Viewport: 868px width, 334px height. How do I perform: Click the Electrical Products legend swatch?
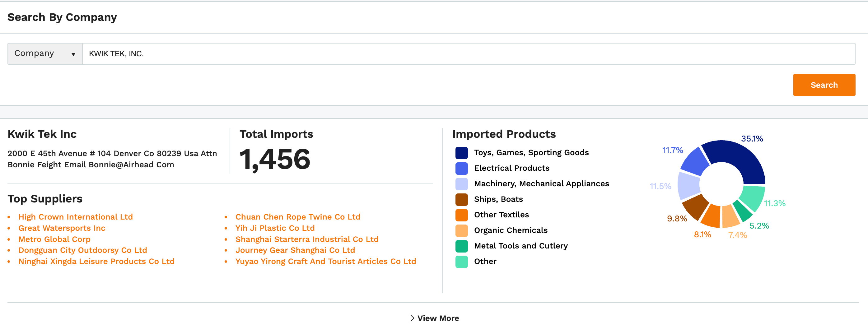461,168
